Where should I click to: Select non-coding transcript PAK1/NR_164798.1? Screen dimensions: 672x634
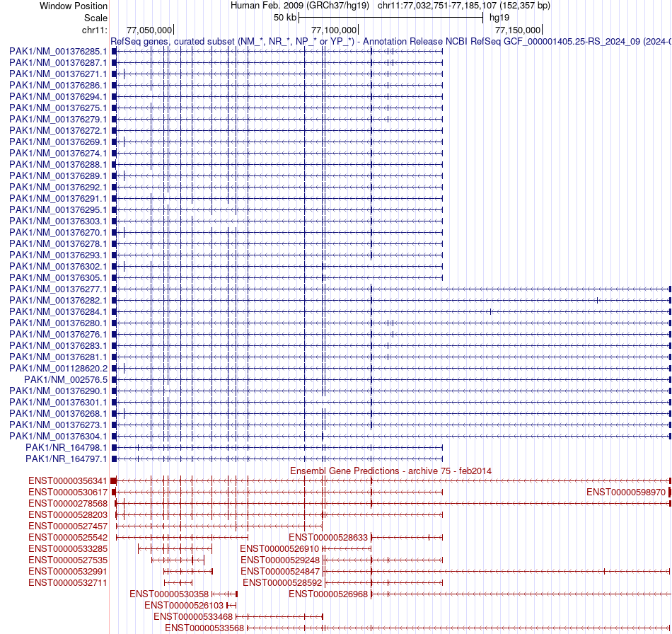pyautogui.click(x=66, y=447)
